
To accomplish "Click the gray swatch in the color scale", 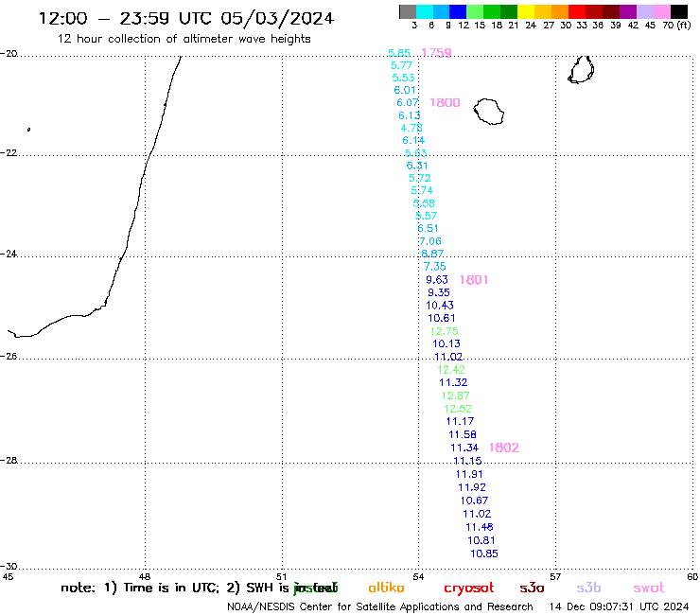I will point(408,11).
